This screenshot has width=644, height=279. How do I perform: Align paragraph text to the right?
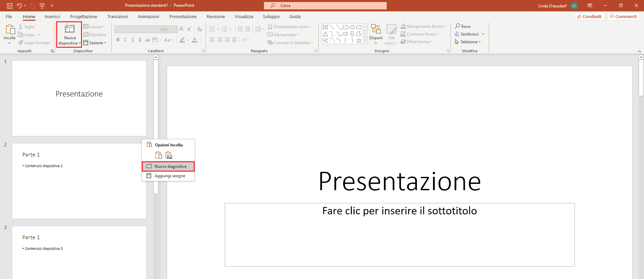point(227,40)
